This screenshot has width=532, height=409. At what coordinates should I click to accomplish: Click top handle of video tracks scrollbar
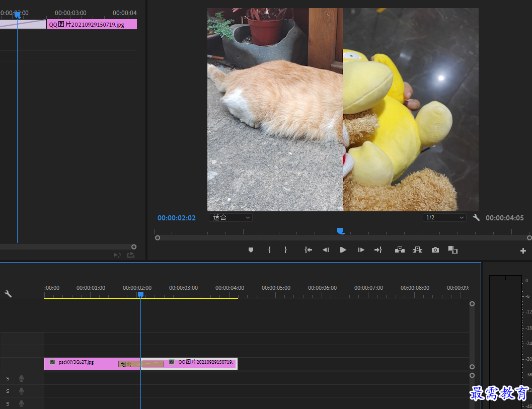pos(472,303)
